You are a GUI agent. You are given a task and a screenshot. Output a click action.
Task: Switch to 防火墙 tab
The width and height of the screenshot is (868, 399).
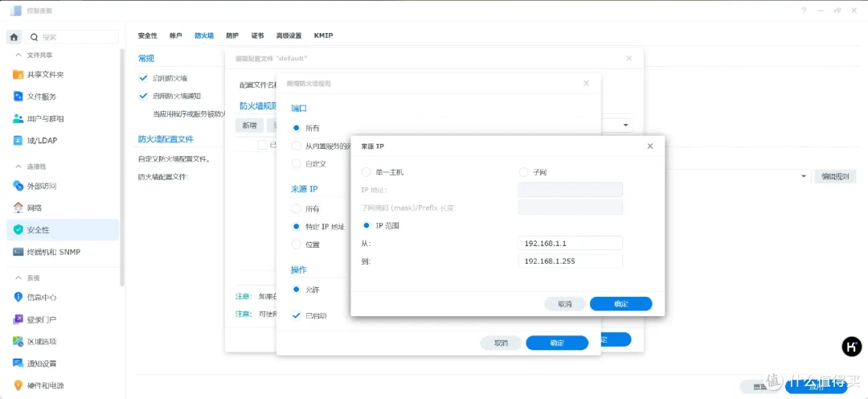tap(204, 35)
